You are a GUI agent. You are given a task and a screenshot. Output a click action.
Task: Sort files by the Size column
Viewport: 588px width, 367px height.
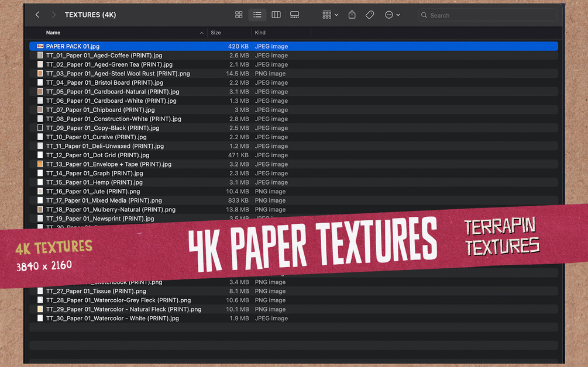[x=216, y=33]
